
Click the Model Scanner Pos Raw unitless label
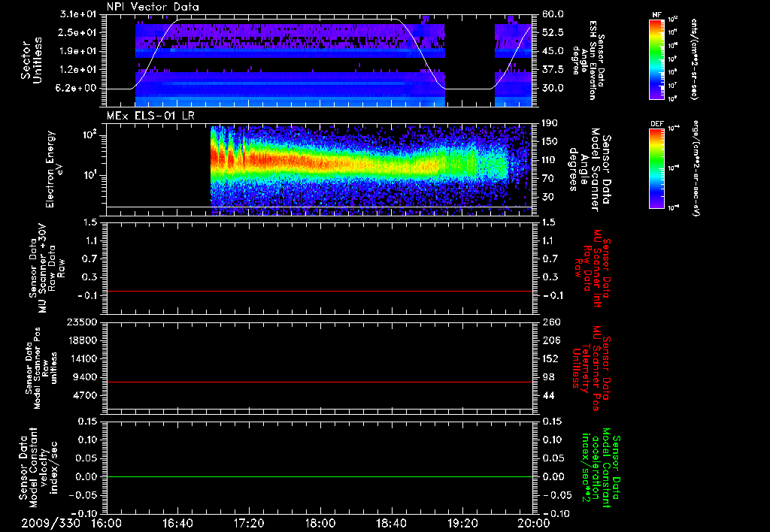[41, 368]
